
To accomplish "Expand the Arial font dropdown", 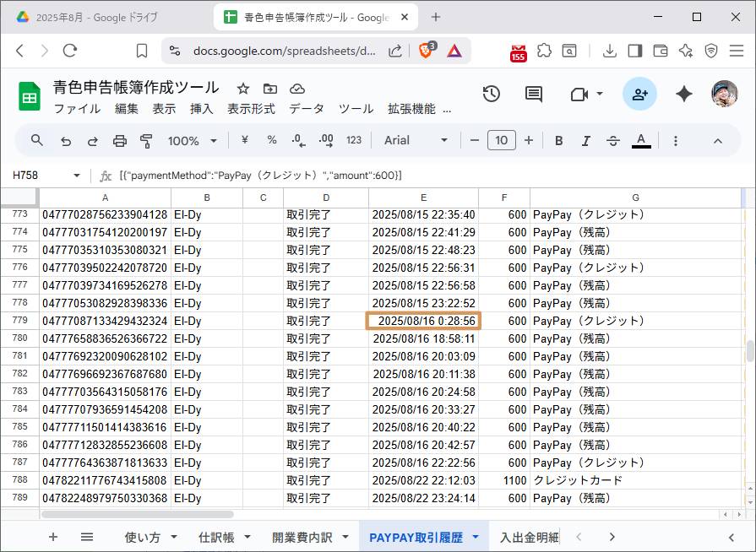I will pos(416,141).
